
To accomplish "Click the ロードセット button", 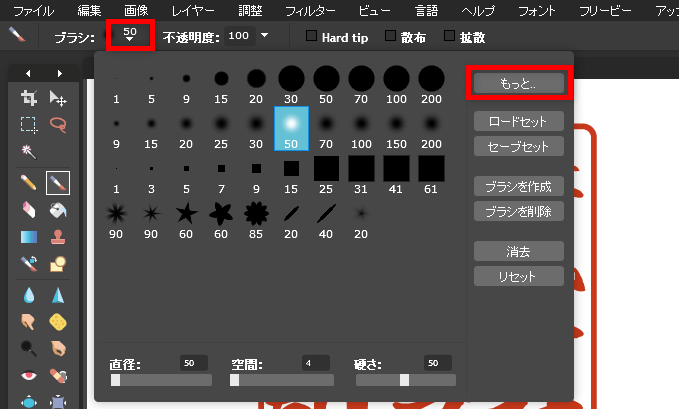I will (519, 121).
